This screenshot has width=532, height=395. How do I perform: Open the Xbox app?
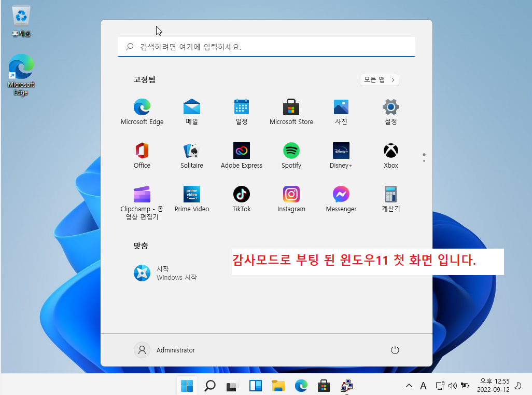(390, 156)
